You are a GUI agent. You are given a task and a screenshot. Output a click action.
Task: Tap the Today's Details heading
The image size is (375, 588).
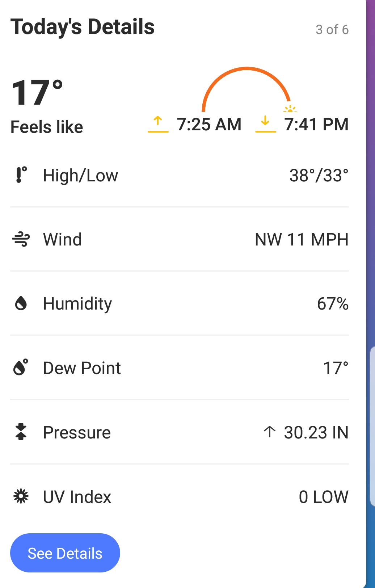[x=83, y=27]
